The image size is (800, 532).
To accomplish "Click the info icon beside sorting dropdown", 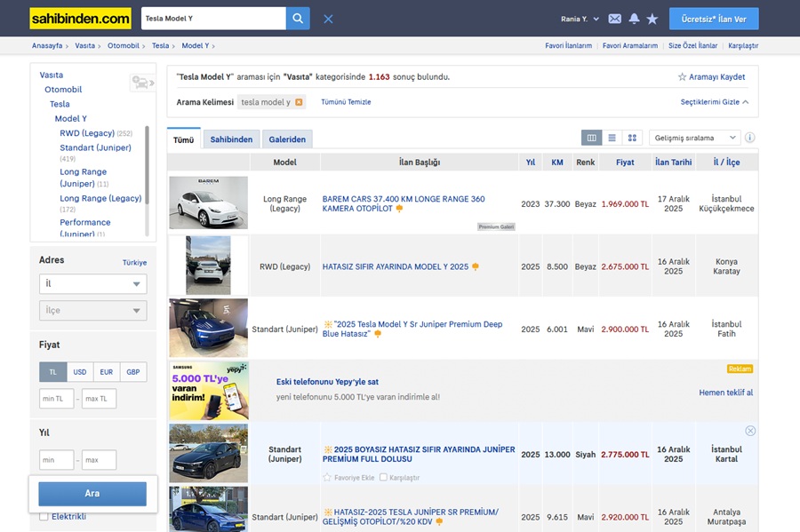I will click(x=750, y=138).
